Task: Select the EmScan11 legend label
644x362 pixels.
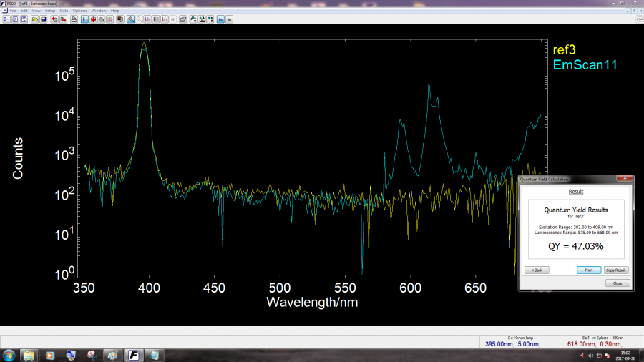Action: [585, 65]
